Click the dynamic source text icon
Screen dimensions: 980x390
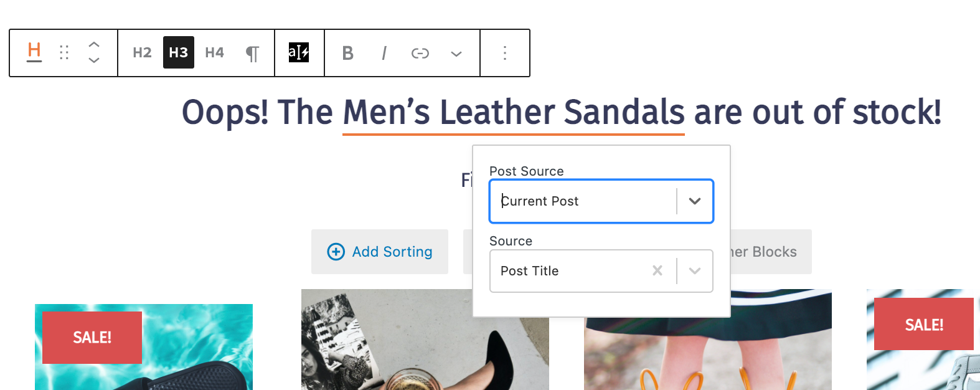pyautogui.click(x=299, y=52)
